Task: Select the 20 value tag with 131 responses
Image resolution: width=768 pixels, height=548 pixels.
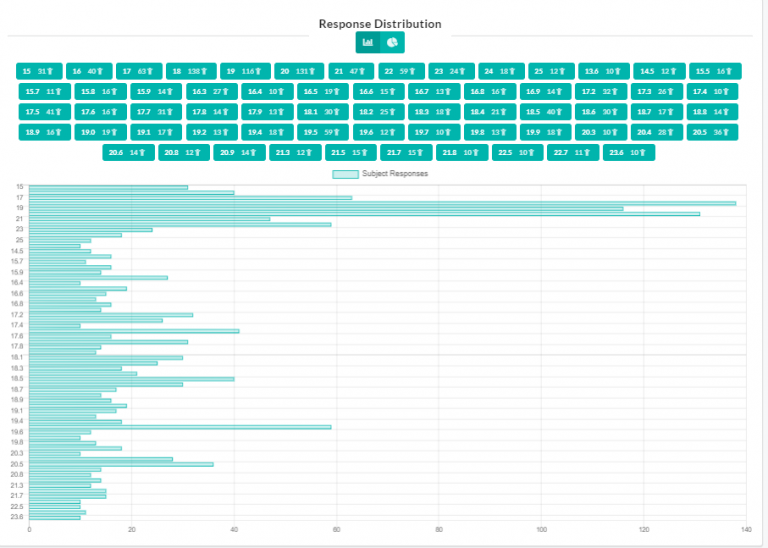Action: pyautogui.click(x=299, y=71)
